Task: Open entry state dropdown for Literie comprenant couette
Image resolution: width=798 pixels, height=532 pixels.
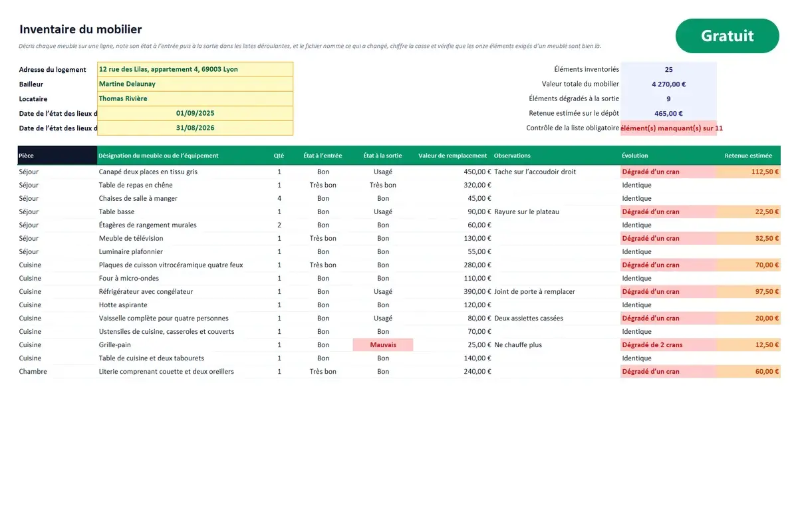Action: tap(323, 371)
